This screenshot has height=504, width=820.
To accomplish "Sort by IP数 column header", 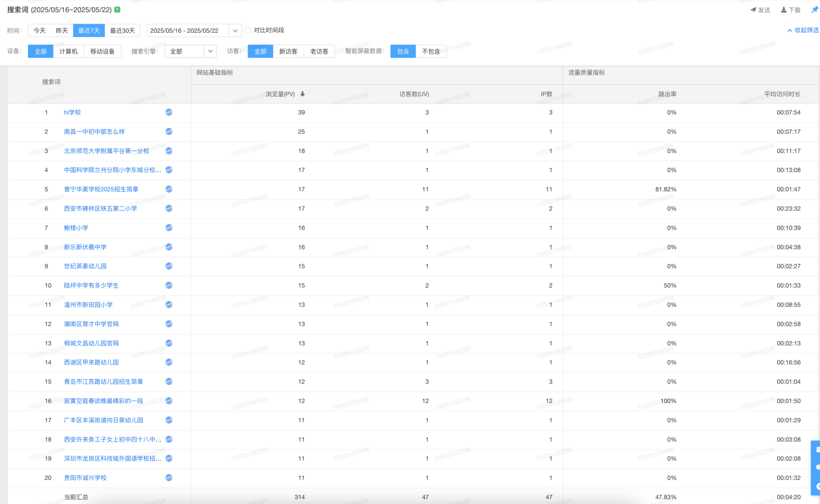I will click(547, 94).
